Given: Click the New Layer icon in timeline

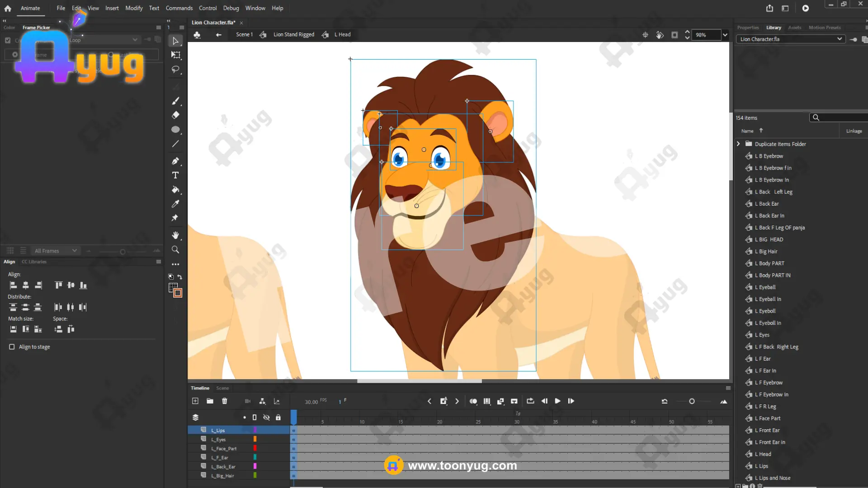Looking at the screenshot, I should click(195, 401).
